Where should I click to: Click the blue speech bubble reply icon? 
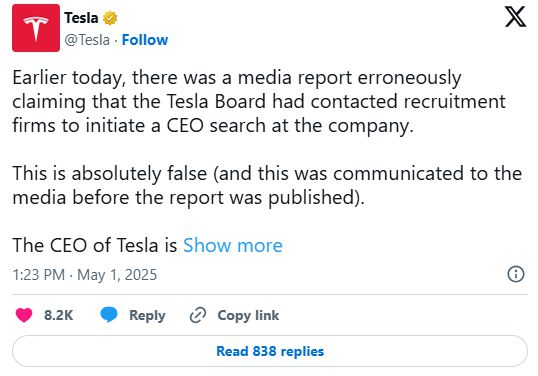point(109,315)
